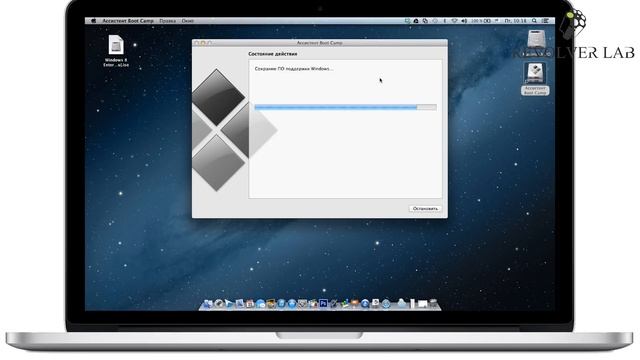
Task: Open Spotlight search in menu bar
Action: [x=534, y=21]
